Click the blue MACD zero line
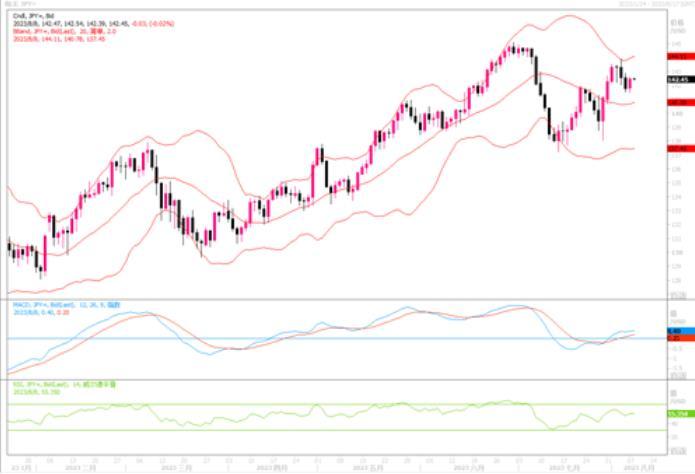The width and height of the screenshot is (695, 474). pos(300,338)
